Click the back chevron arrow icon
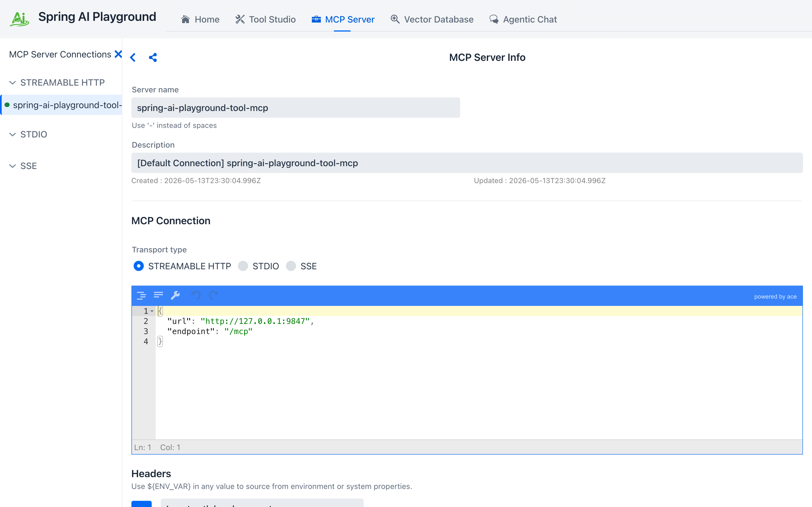Image resolution: width=812 pixels, height=507 pixels. click(133, 58)
